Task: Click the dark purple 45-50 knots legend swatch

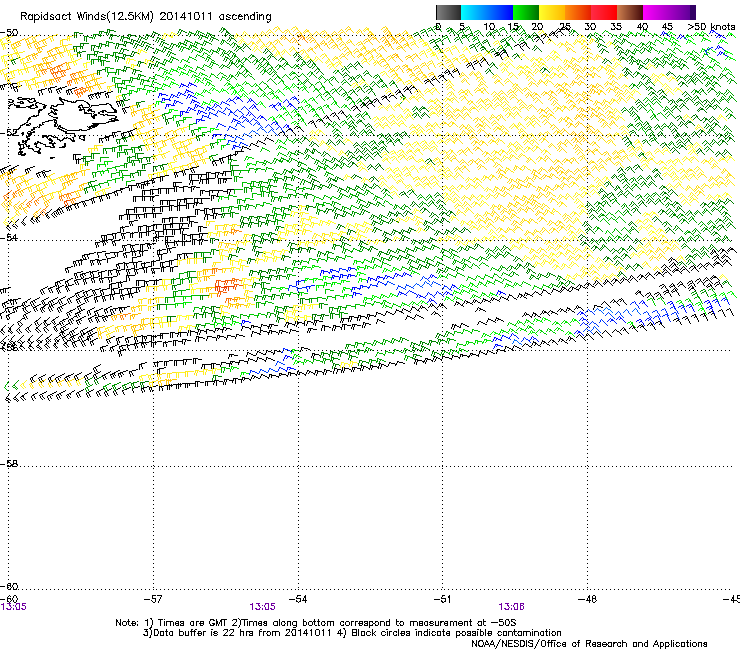Action: click(682, 12)
